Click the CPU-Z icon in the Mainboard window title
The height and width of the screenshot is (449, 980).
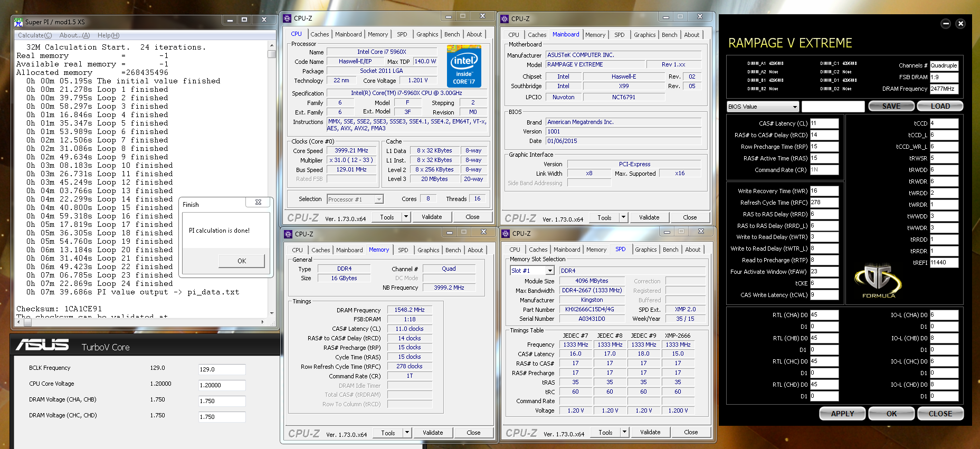click(x=505, y=18)
